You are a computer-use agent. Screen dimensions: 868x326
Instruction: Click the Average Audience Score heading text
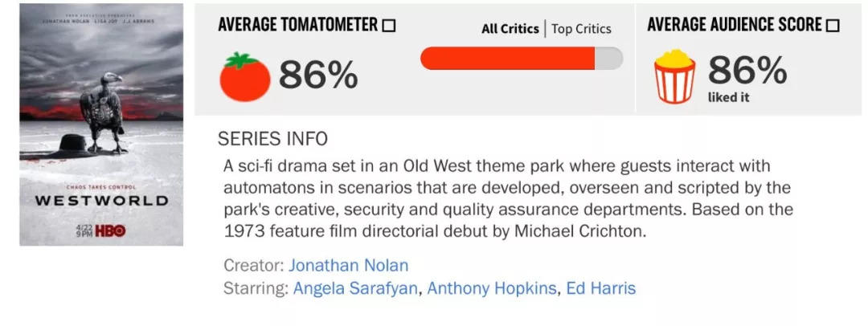pos(735,25)
